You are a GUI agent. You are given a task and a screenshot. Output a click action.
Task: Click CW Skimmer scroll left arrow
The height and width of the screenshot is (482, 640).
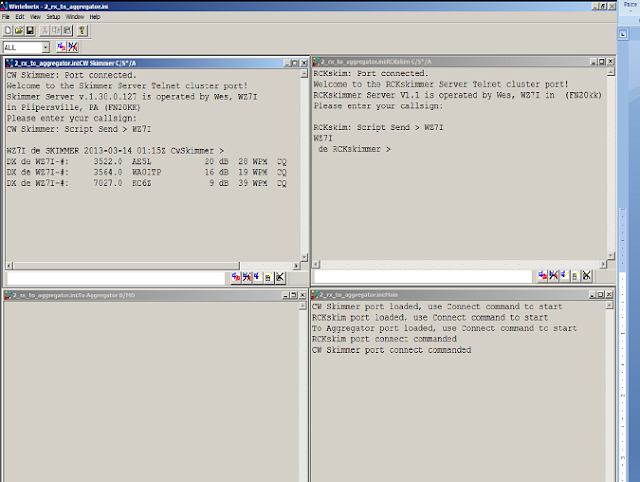click(x=9, y=266)
